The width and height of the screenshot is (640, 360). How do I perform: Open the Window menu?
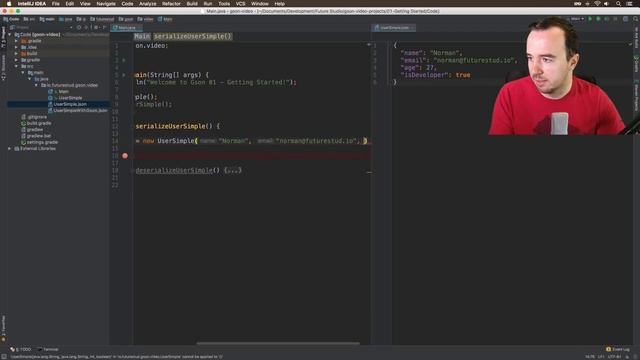tap(260, 4)
